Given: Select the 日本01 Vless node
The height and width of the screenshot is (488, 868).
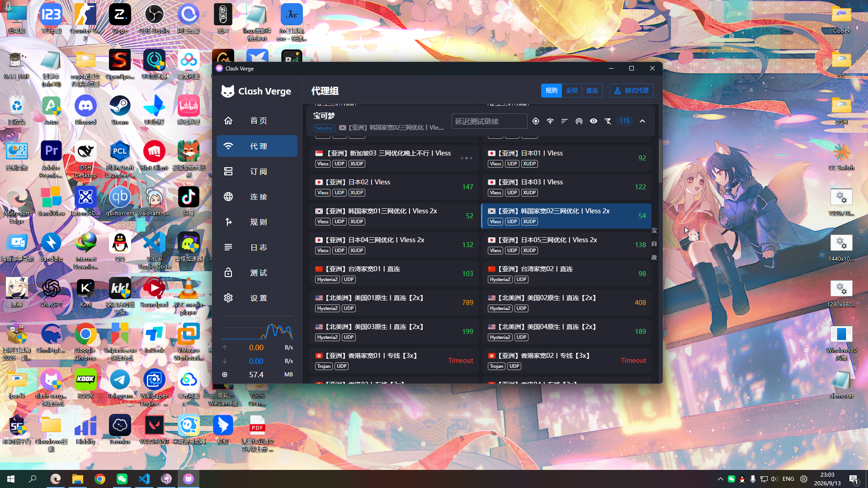Looking at the screenshot, I should tap(567, 158).
